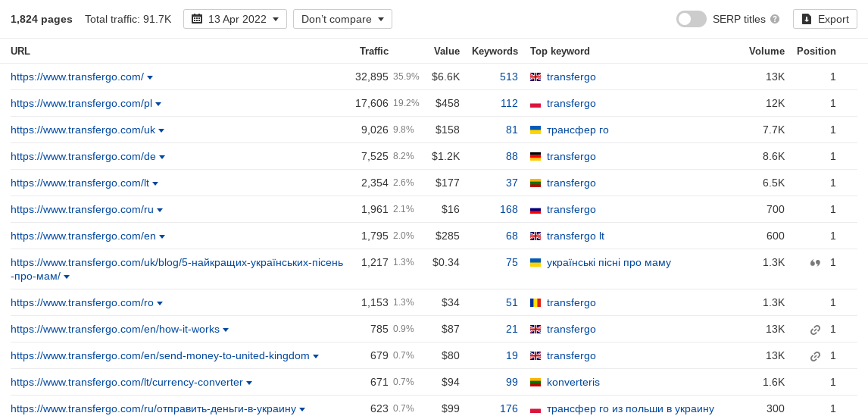
Task: Click the Ukraine flag beside українські пісні про маму
Action: [535, 263]
